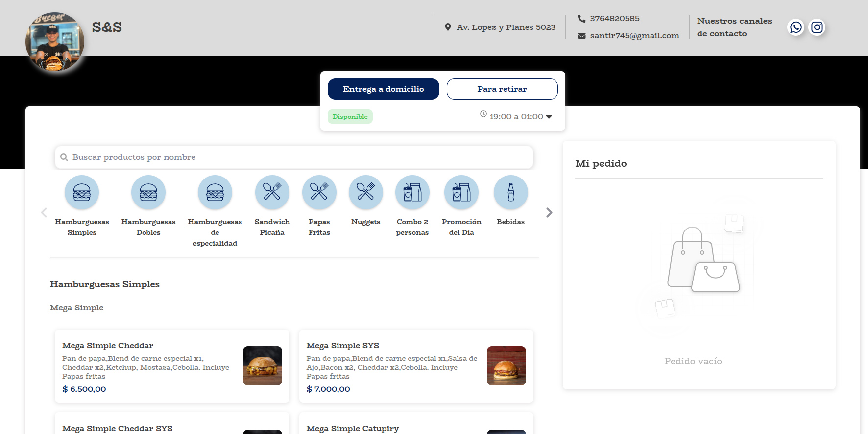Select the Nuggets label
The width and height of the screenshot is (868, 434).
tap(366, 222)
